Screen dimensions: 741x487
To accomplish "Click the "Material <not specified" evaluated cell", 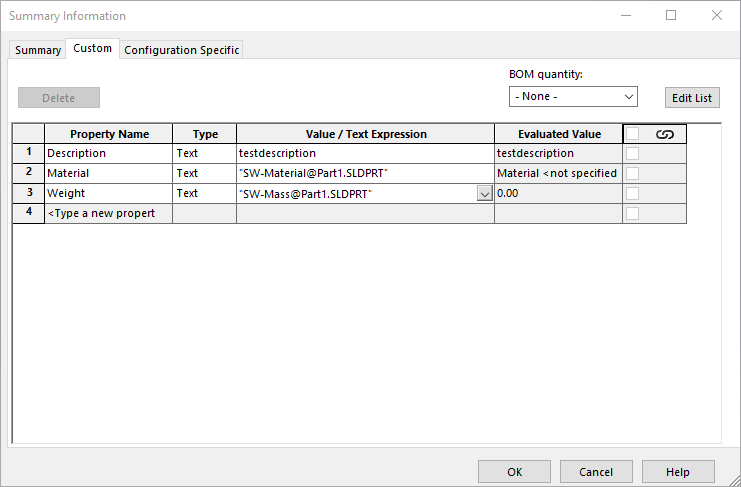I will (x=559, y=173).
